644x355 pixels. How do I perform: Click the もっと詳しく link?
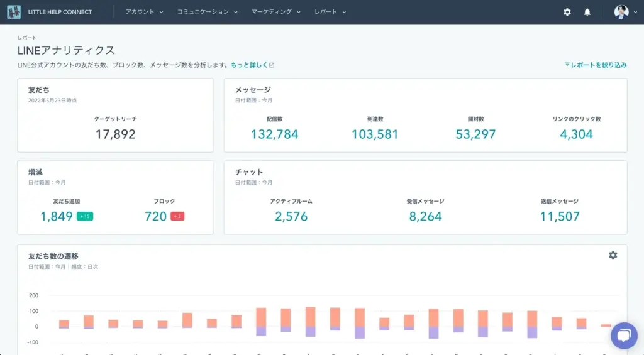click(249, 65)
